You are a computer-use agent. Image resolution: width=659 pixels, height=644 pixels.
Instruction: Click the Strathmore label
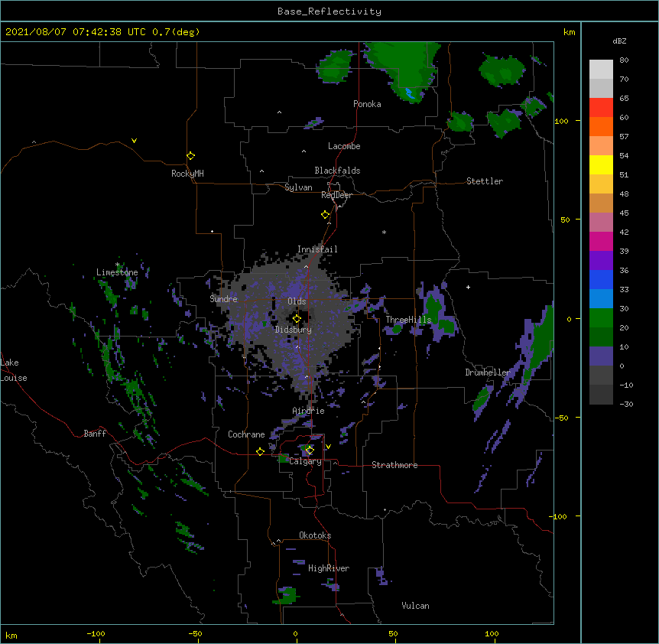point(394,465)
